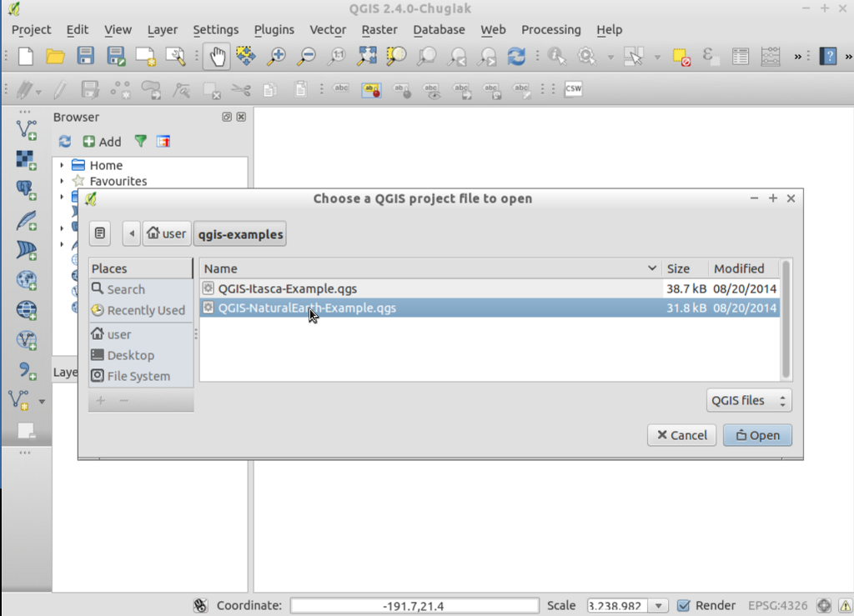This screenshot has width=854, height=616.
Task: Click the New Project icon in toolbar
Action: click(x=26, y=56)
